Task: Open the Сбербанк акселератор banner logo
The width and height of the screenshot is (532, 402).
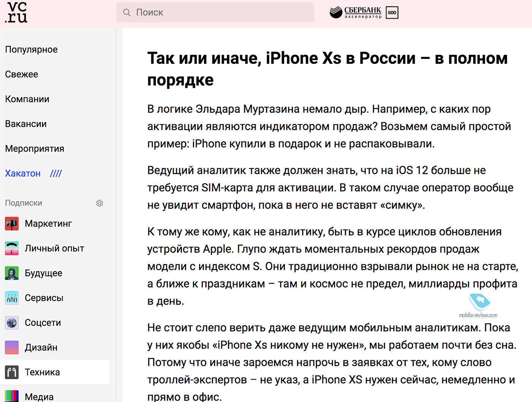Action: click(x=355, y=13)
